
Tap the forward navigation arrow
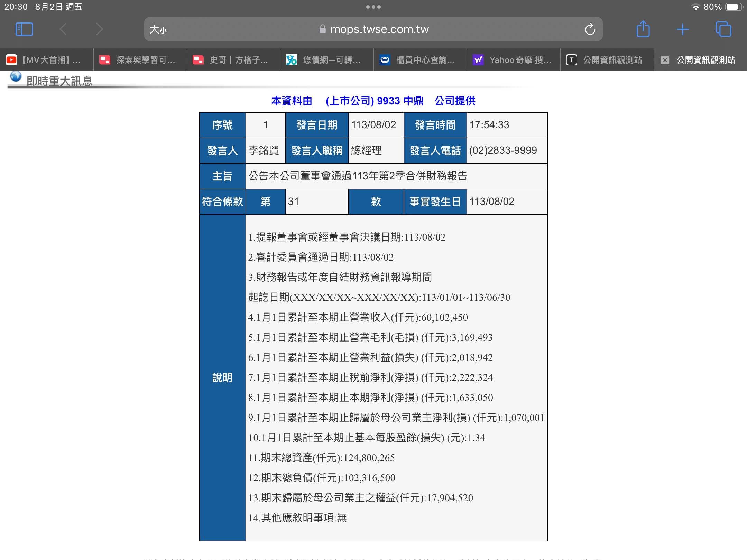100,29
